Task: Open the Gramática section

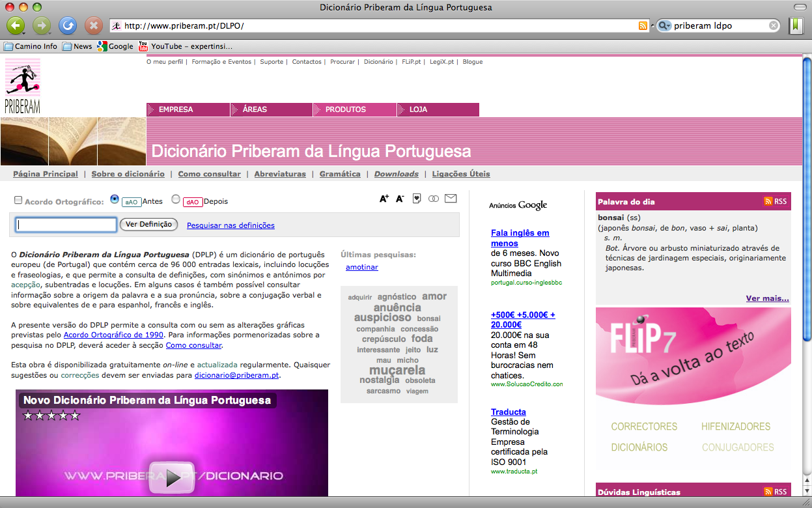Action: 340,174
